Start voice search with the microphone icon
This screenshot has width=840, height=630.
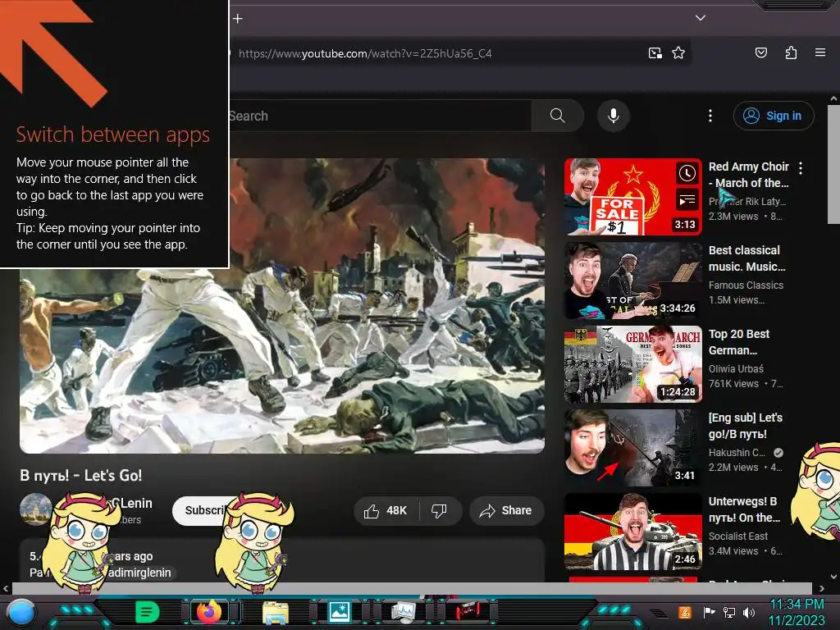click(614, 116)
